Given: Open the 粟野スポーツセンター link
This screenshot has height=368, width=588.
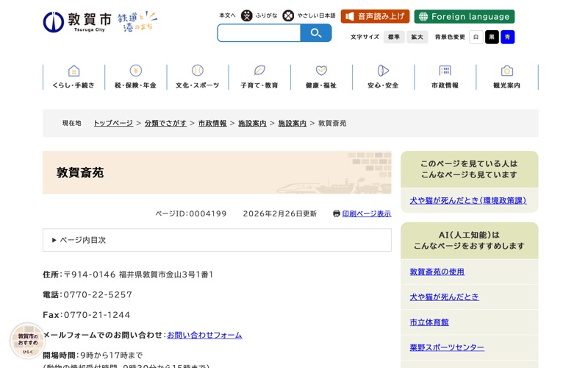Looking at the screenshot, I should coord(447,347).
